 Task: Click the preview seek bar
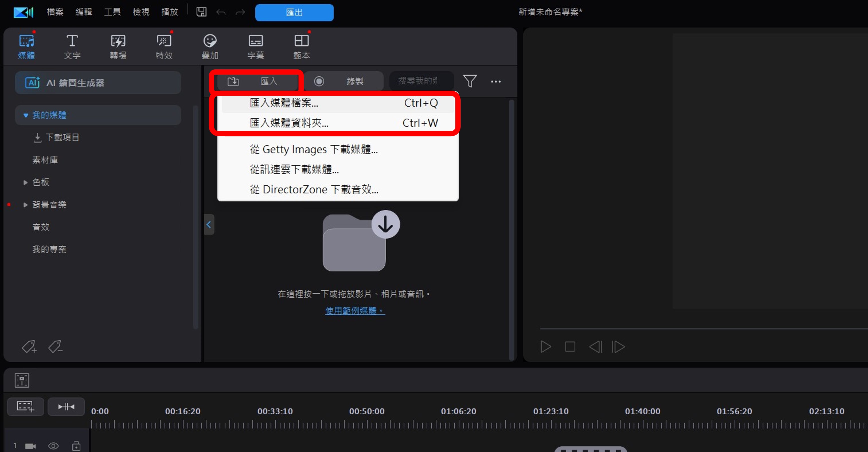(674, 328)
